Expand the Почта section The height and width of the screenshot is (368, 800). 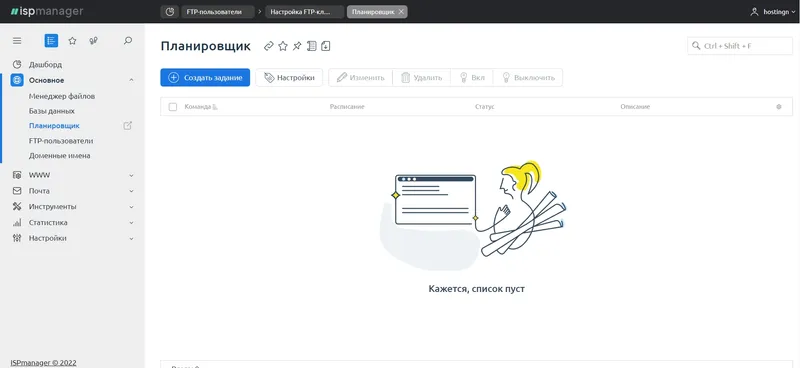131,191
